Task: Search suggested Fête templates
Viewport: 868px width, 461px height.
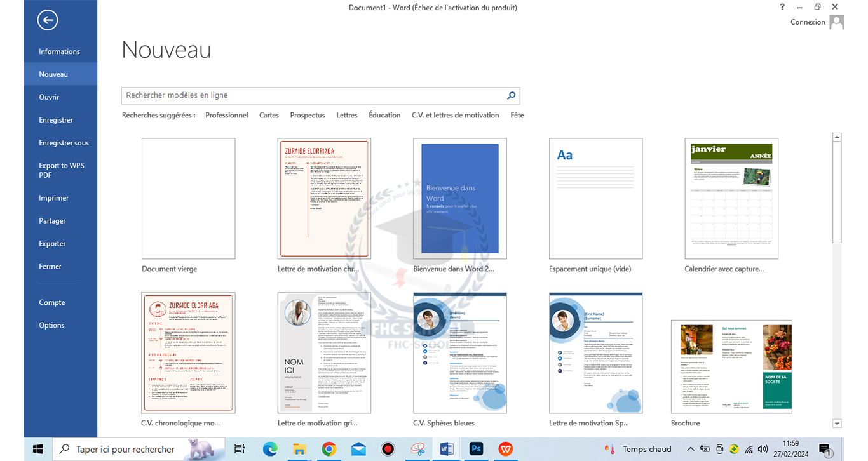Action: (x=517, y=116)
